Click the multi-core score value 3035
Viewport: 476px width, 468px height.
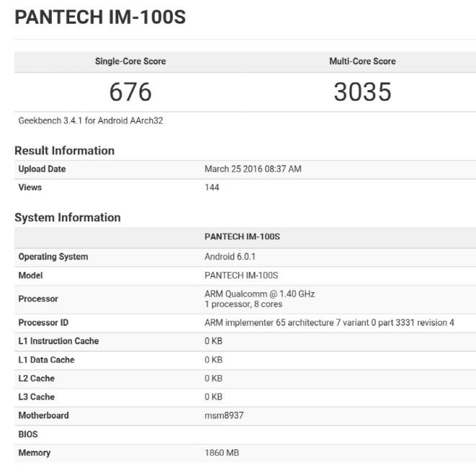pos(363,92)
